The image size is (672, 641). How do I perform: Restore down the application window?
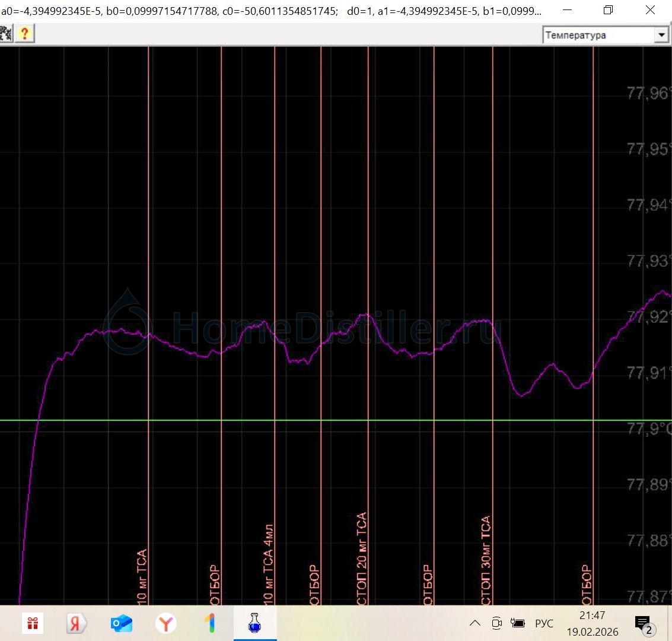click(x=608, y=11)
